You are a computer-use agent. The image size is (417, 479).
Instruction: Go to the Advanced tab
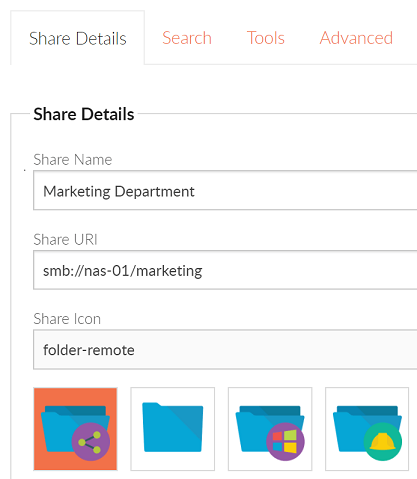(356, 38)
